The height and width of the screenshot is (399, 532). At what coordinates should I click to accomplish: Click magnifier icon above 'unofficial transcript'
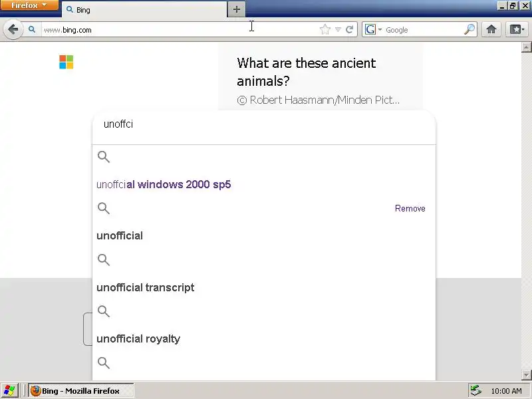click(x=104, y=260)
